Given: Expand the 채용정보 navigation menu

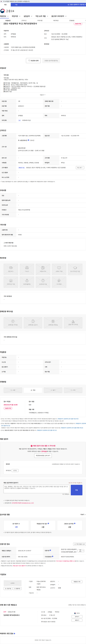Looking at the screenshot, I should [x=4, y=16].
